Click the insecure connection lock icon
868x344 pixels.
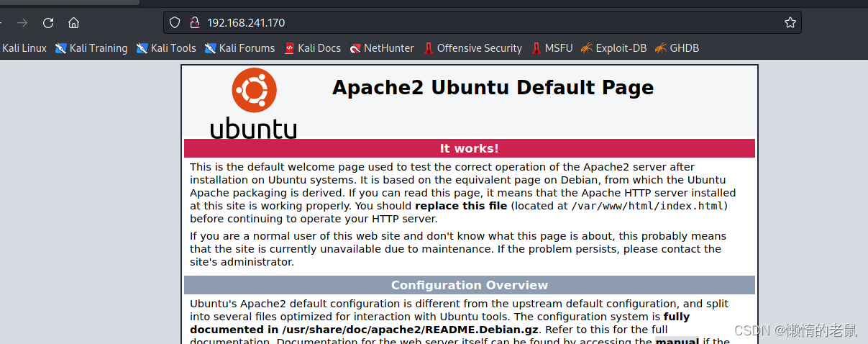[x=193, y=22]
